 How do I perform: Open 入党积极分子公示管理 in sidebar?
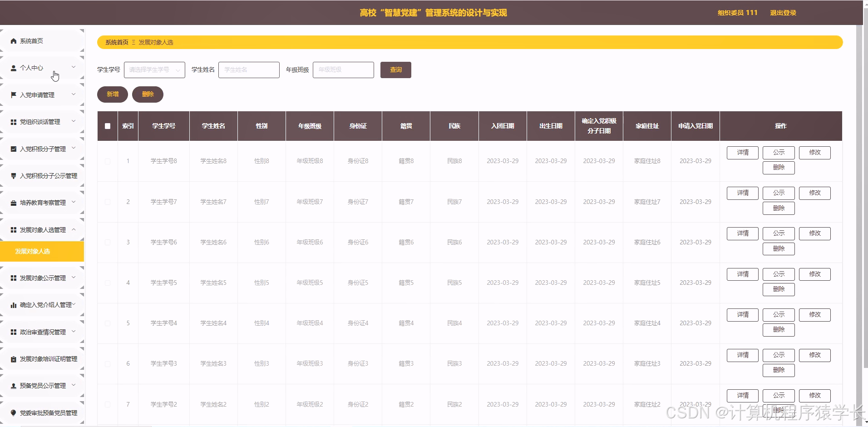click(42, 176)
